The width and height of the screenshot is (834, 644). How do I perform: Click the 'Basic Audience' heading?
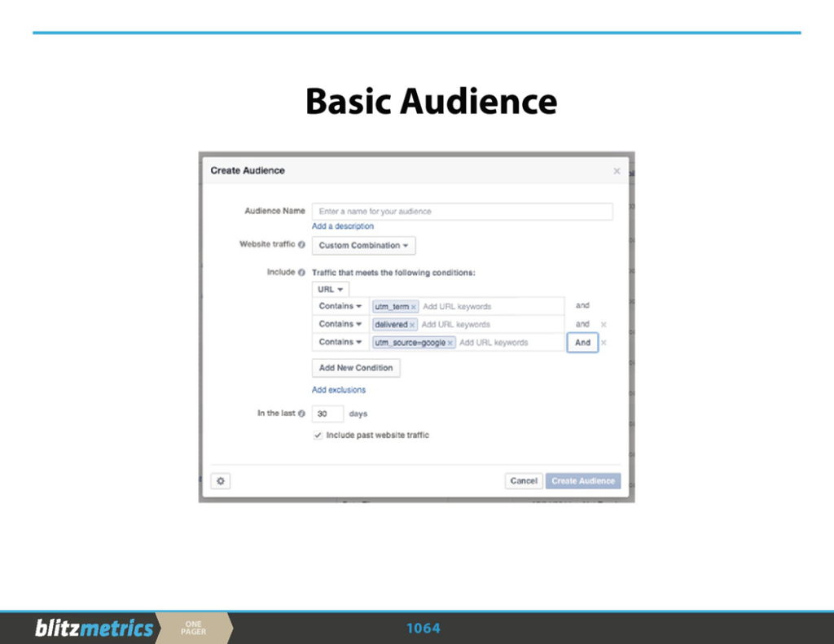pos(431,102)
